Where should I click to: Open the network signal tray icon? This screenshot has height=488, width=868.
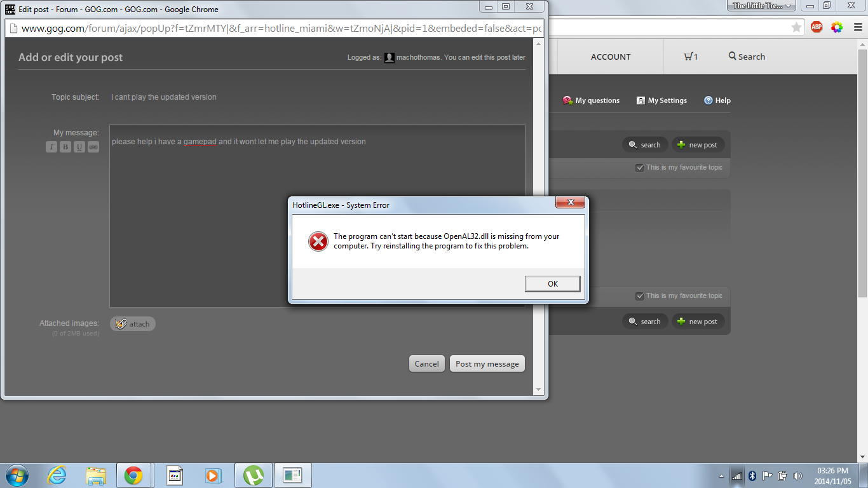tap(737, 476)
